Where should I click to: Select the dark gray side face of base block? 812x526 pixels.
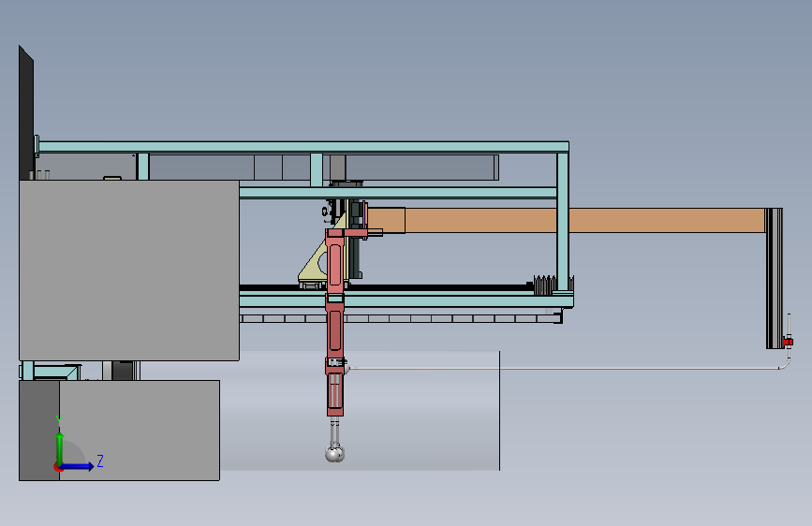tap(39, 431)
